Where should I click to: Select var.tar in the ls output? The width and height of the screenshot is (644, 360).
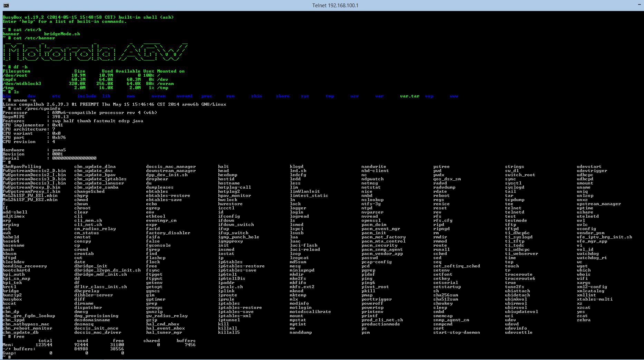click(410, 96)
